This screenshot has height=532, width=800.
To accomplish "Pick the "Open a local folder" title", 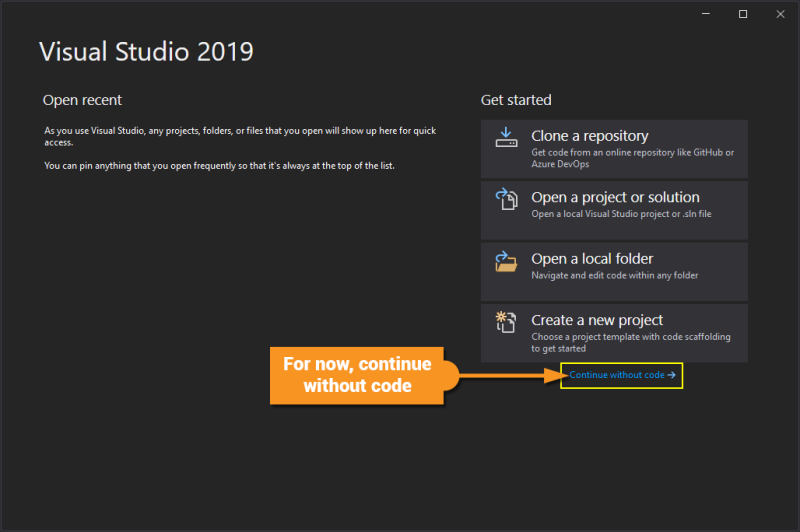I will click(592, 259).
